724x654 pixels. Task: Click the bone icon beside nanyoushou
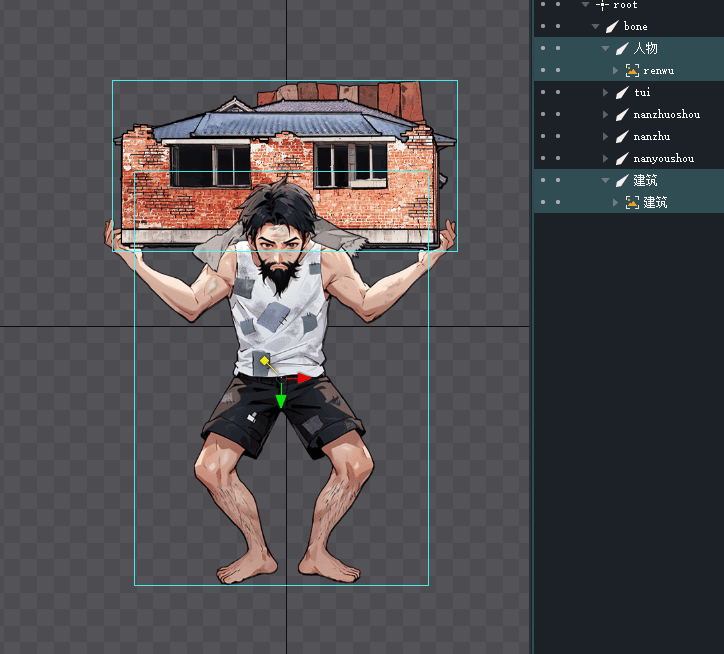point(622,158)
